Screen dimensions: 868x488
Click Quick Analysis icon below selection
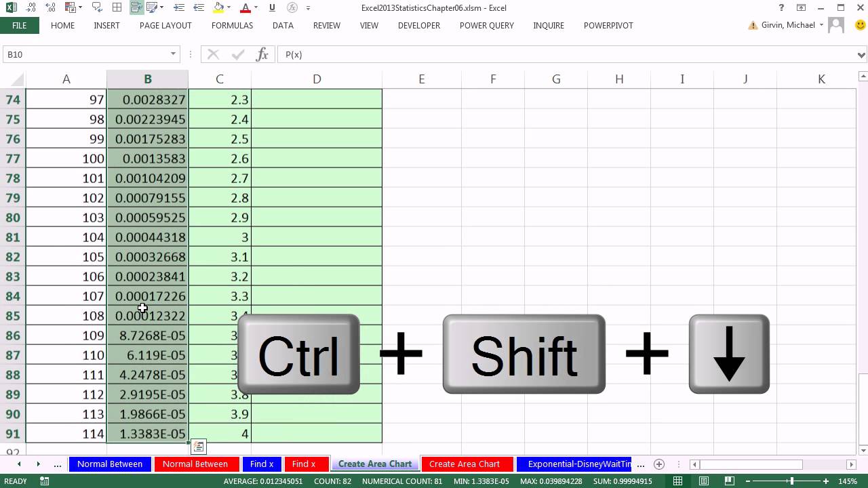(198, 447)
